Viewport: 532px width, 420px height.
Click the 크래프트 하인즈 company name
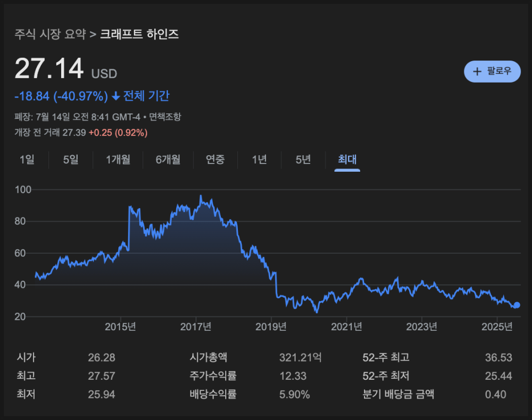pyautogui.click(x=139, y=34)
